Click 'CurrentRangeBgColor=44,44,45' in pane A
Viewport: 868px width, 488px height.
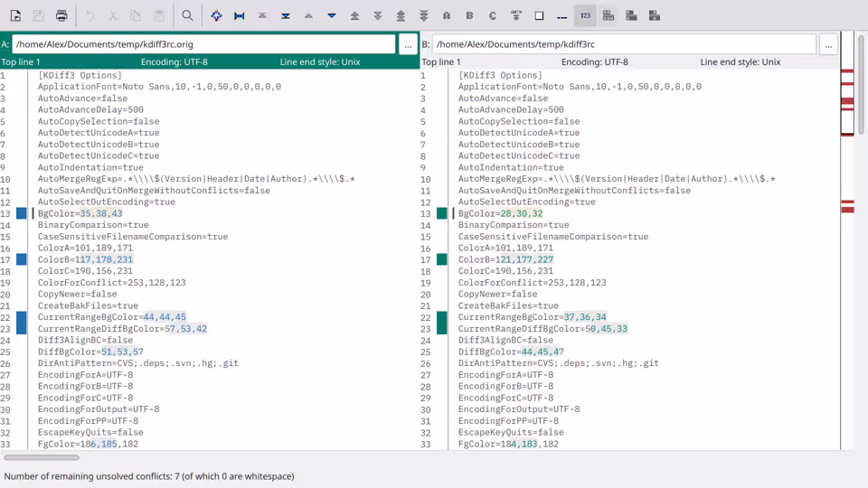(x=112, y=317)
